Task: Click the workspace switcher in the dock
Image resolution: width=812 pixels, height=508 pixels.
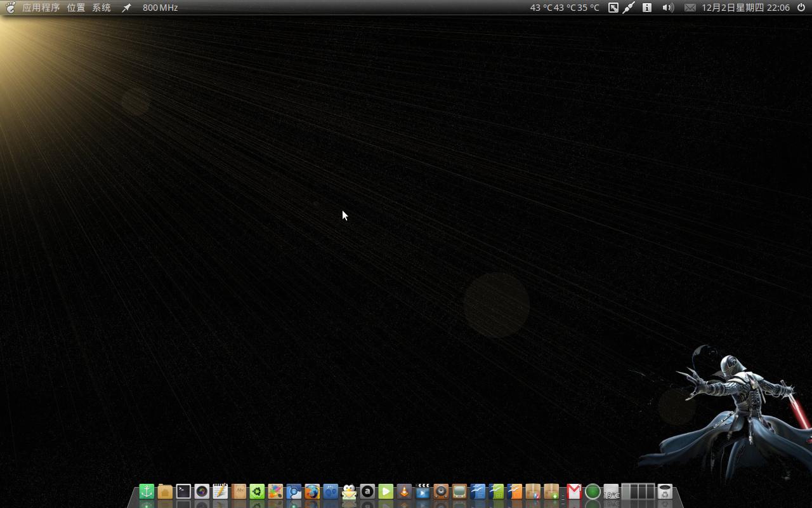Action: tap(638, 491)
